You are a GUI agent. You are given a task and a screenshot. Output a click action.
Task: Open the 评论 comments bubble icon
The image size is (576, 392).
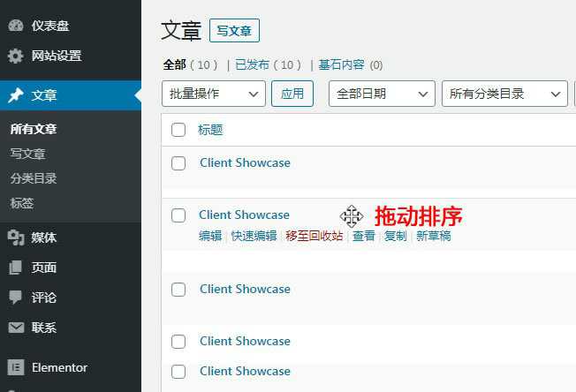tap(16, 298)
